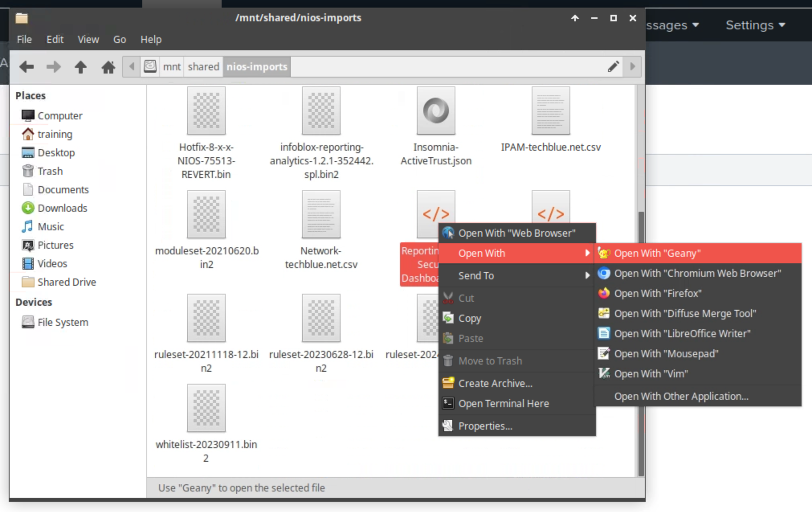Open the View menu
The image size is (812, 512).
[x=88, y=39]
